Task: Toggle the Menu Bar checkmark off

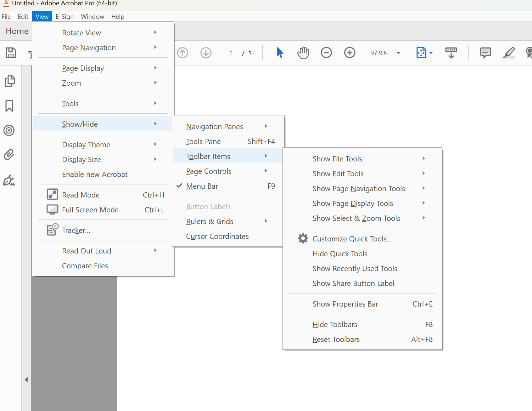Action: [202, 186]
